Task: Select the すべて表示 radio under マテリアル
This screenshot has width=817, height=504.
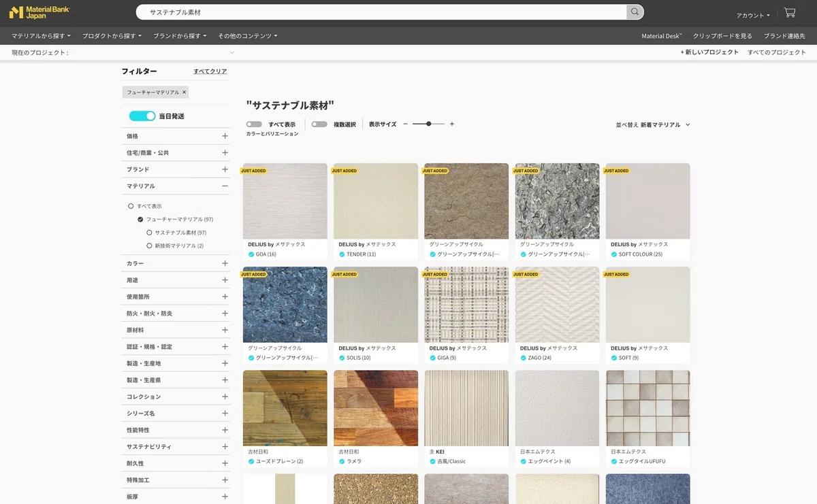Action: click(131, 206)
